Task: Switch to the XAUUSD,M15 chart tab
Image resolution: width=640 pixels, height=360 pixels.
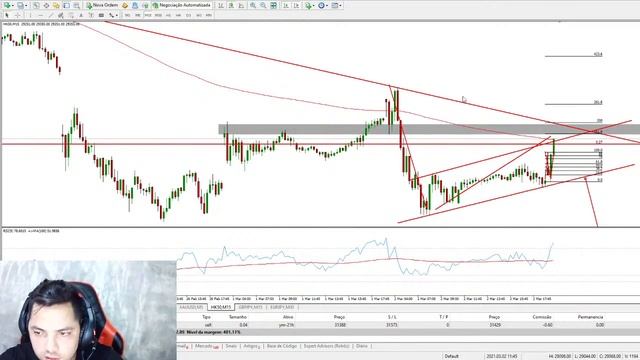Action: (191, 307)
